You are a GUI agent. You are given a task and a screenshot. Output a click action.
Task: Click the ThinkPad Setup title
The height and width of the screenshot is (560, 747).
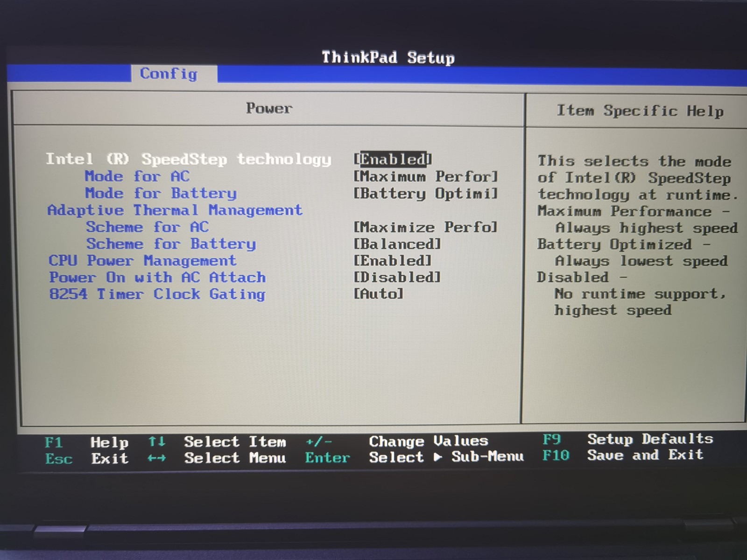click(388, 57)
